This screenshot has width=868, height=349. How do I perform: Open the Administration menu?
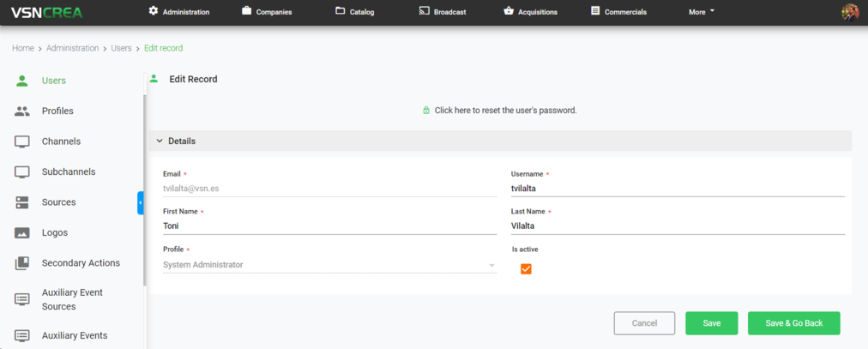point(178,12)
